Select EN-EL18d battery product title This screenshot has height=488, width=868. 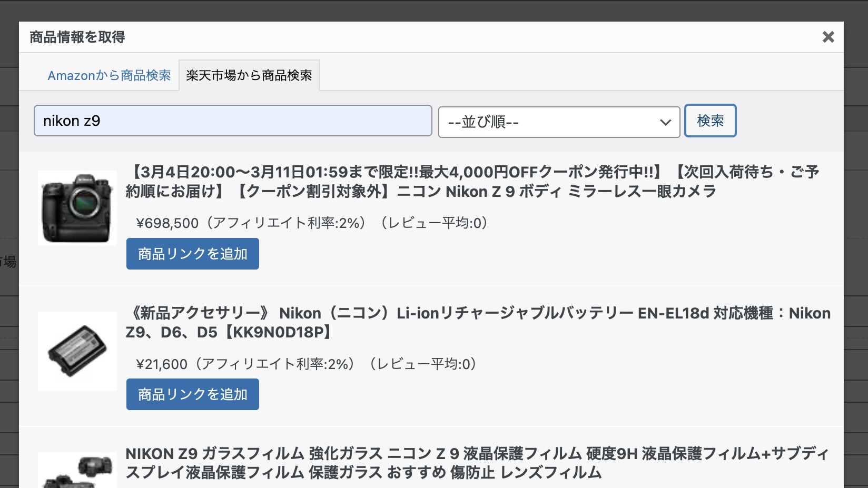click(478, 323)
